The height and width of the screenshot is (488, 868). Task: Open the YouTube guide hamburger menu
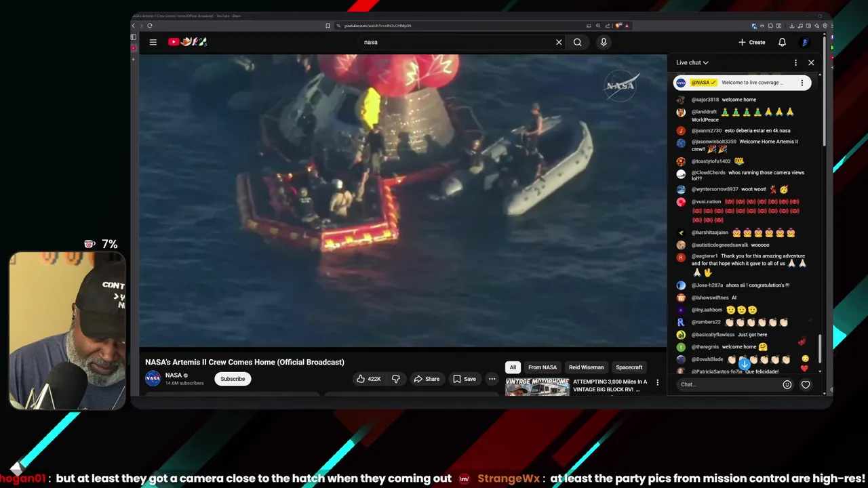(153, 42)
